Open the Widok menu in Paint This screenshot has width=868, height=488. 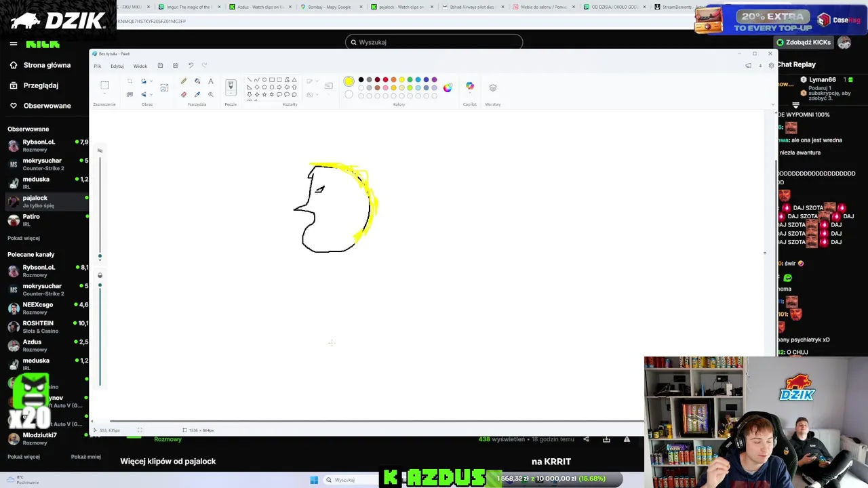click(140, 66)
